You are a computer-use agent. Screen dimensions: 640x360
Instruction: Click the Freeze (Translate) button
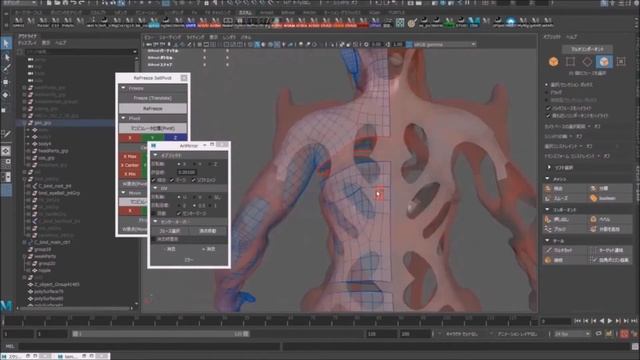point(153,98)
